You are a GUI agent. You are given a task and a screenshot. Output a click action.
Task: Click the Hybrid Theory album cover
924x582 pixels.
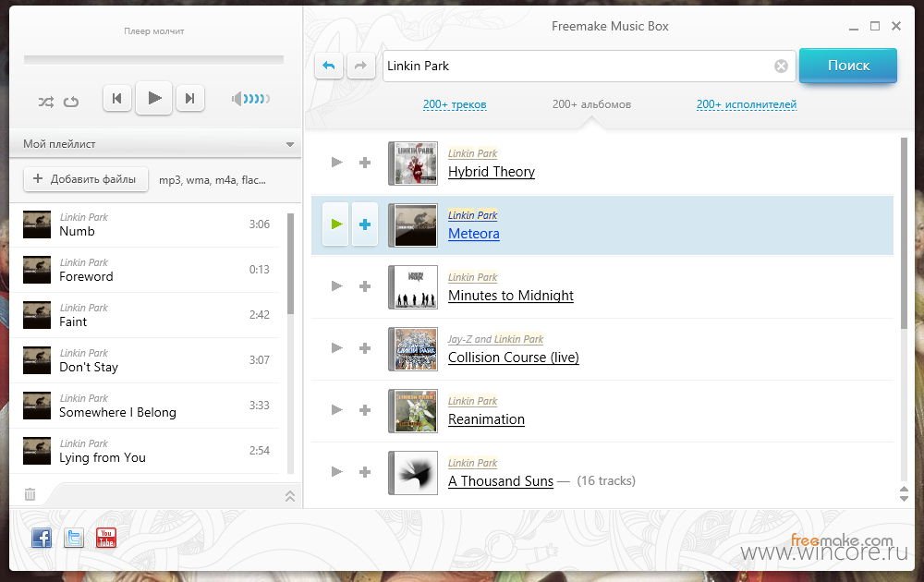pyautogui.click(x=413, y=164)
